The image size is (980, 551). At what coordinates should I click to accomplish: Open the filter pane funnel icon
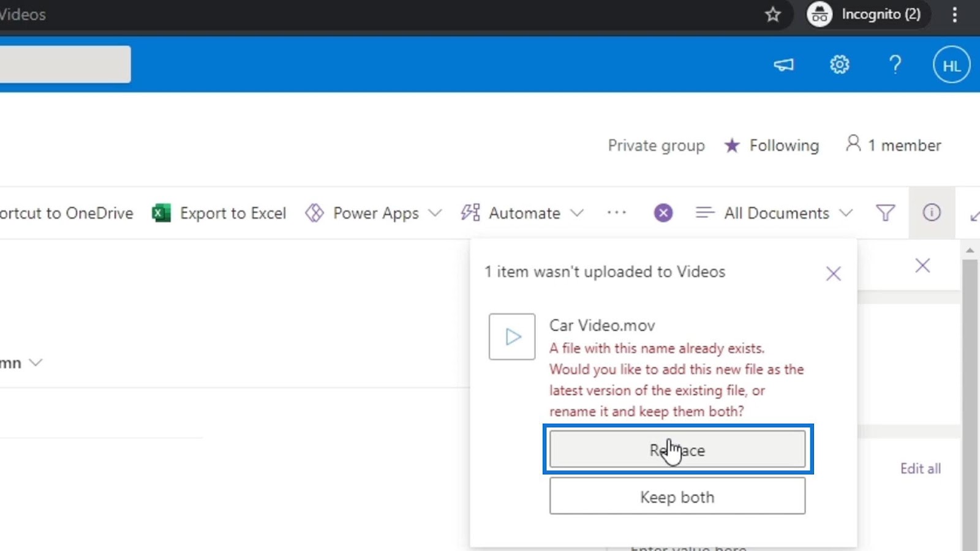pyautogui.click(x=886, y=213)
